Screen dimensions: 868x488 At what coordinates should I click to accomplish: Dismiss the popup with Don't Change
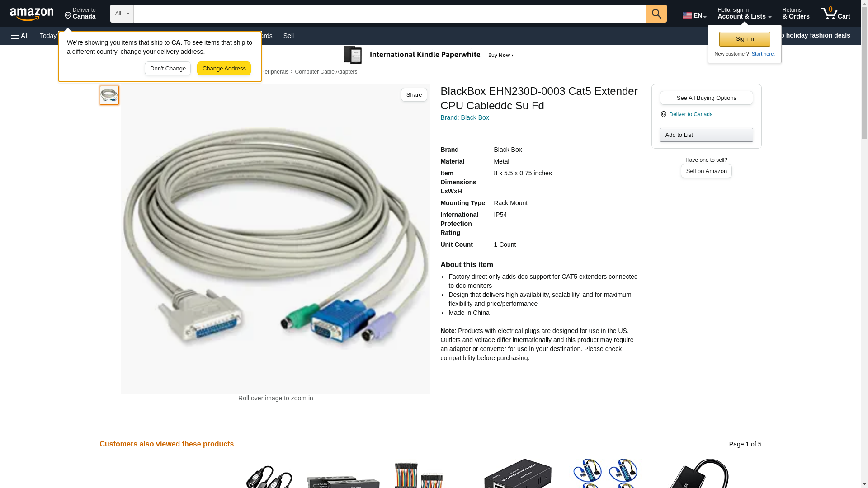point(168,69)
